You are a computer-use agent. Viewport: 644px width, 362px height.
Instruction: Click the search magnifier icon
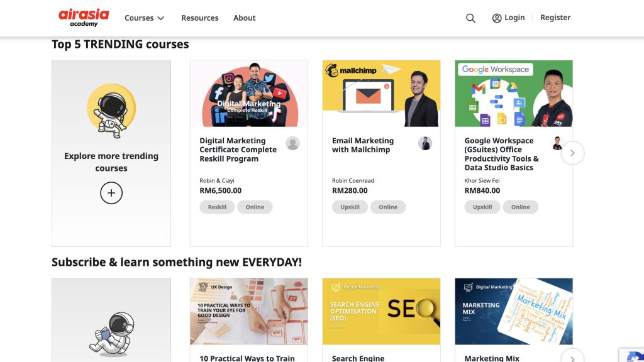point(470,18)
